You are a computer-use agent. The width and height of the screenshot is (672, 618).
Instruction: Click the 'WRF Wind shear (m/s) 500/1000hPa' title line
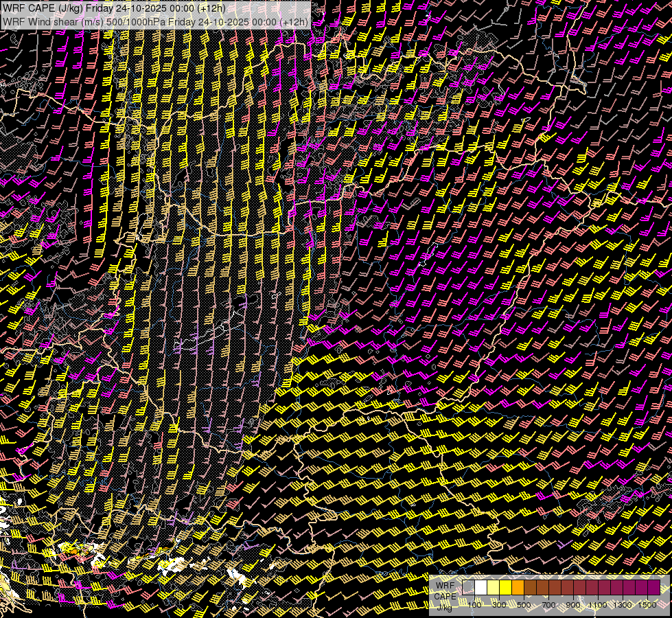click(x=155, y=22)
